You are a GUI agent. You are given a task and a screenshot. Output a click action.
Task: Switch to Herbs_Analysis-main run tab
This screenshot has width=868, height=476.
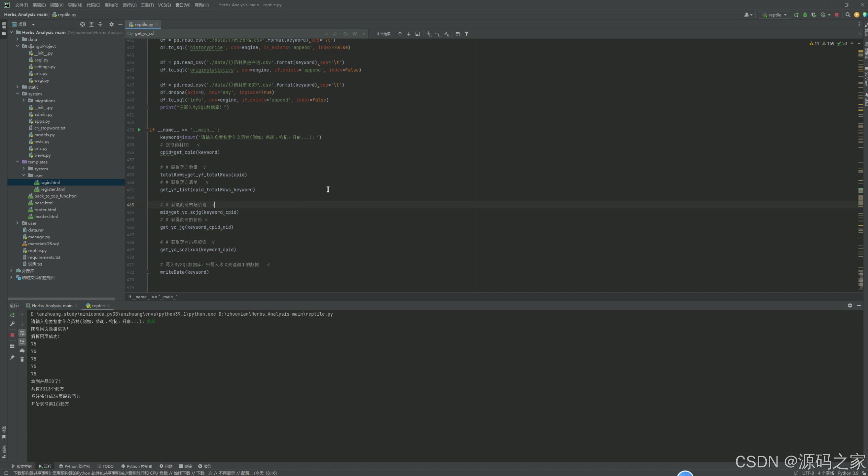(52, 305)
